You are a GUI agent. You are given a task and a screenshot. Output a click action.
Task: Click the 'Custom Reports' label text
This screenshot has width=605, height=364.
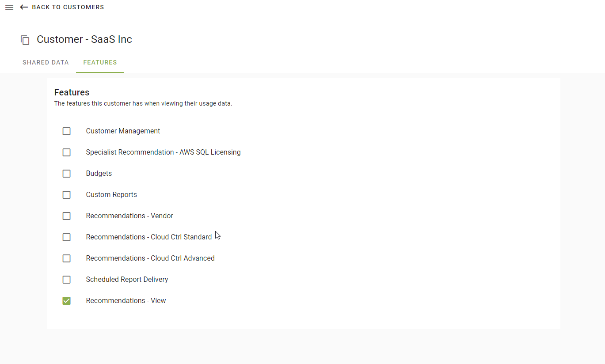(x=111, y=195)
